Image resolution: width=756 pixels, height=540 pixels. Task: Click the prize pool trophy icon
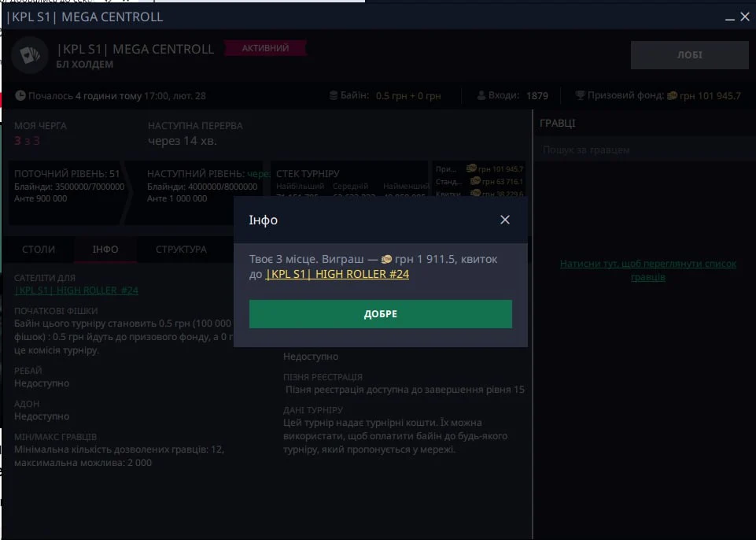tap(581, 95)
